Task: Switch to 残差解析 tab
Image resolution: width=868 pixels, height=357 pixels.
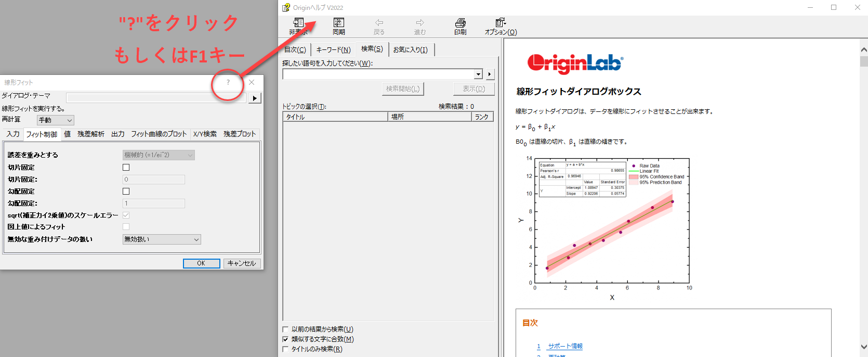Action: [x=91, y=134]
